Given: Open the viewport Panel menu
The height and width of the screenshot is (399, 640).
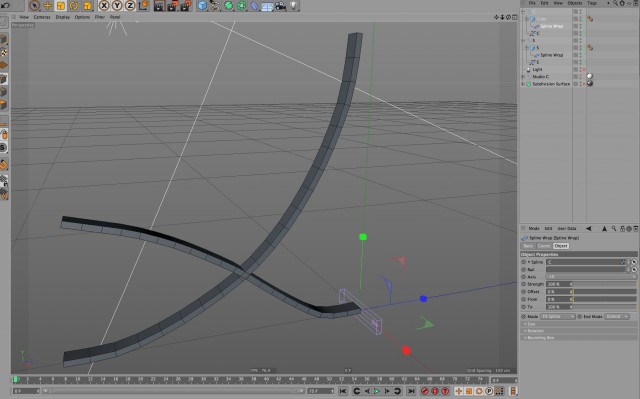Looking at the screenshot, I should (x=115, y=17).
